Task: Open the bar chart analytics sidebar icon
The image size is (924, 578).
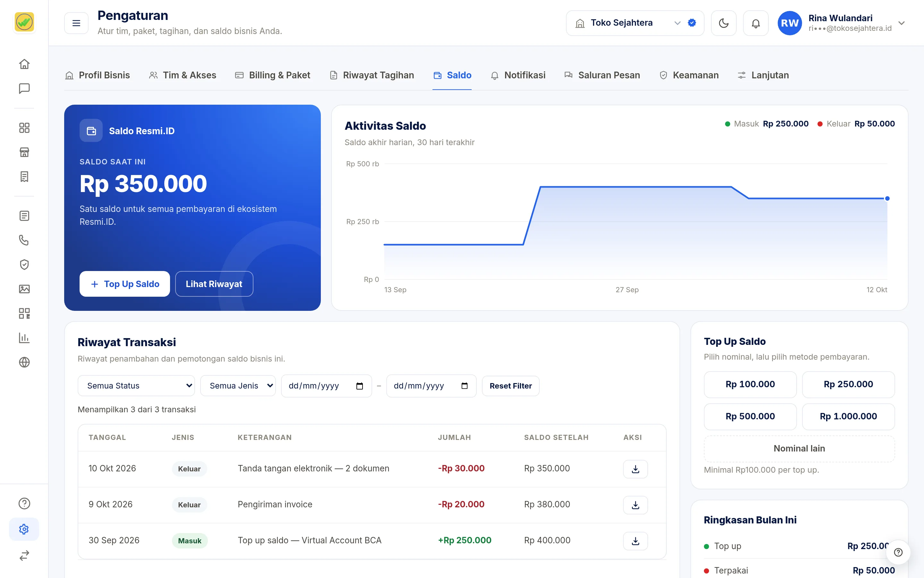Action: (24, 338)
